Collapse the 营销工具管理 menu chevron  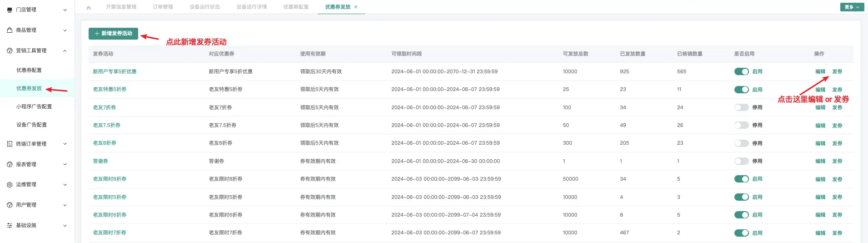pos(65,51)
